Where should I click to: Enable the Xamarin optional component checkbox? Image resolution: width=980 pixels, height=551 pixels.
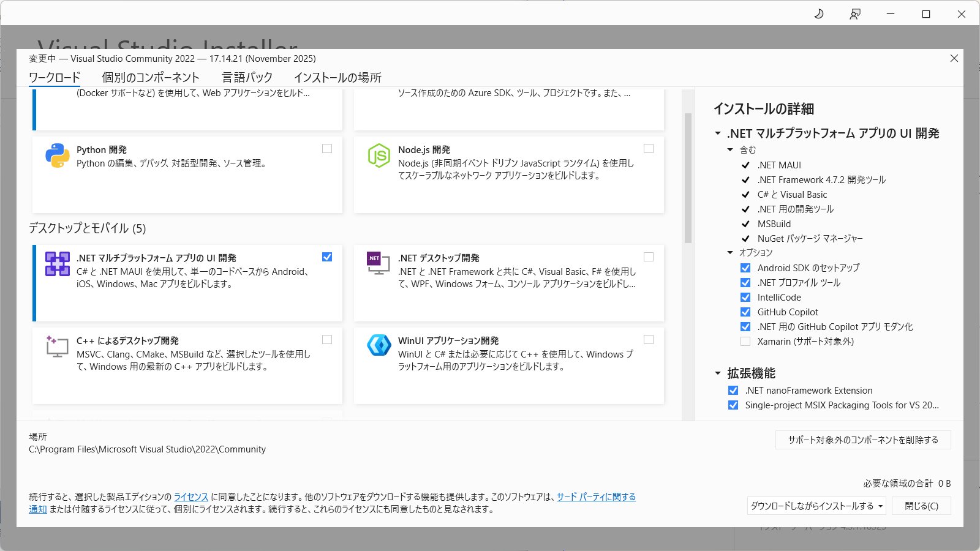pyautogui.click(x=745, y=342)
